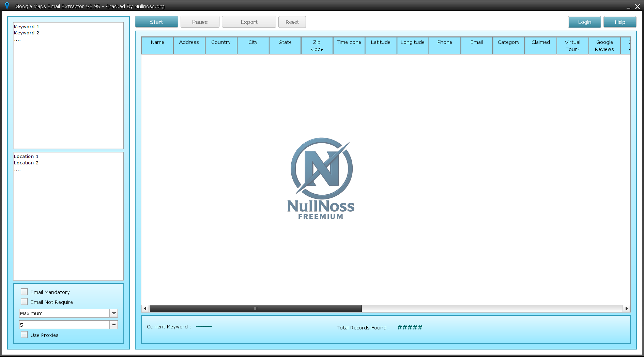Expand the dropdown showing value 5
The width and height of the screenshot is (644, 357).
[x=114, y=325]
